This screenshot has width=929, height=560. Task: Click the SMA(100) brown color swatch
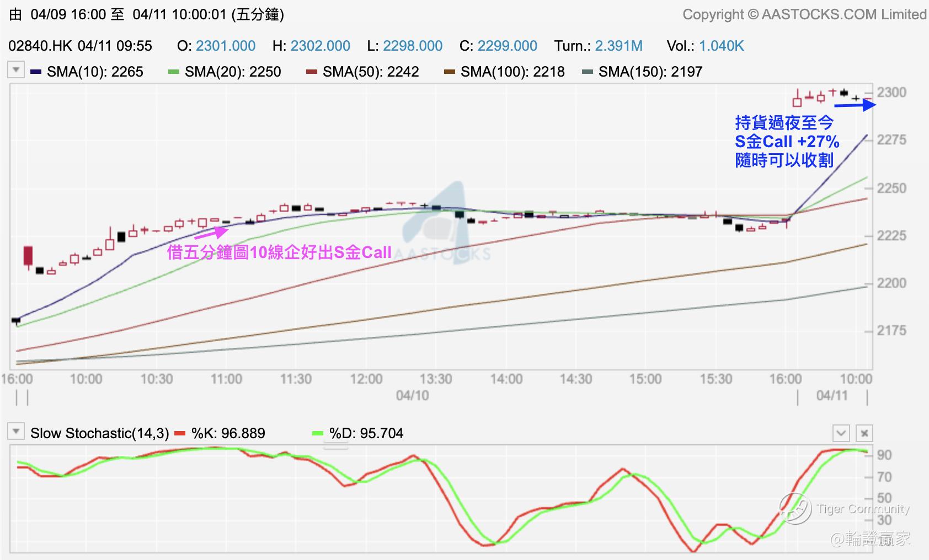pyautogui.click(x=450, y=72)
